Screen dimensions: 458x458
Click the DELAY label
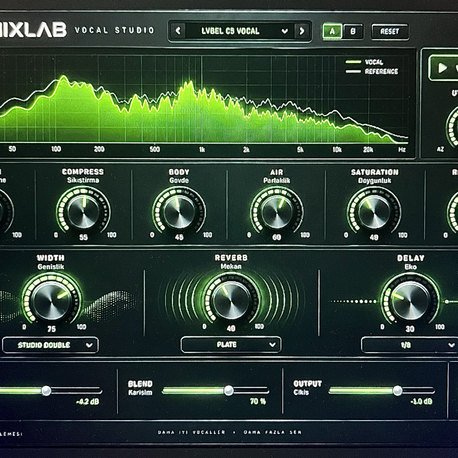[411, 258]
